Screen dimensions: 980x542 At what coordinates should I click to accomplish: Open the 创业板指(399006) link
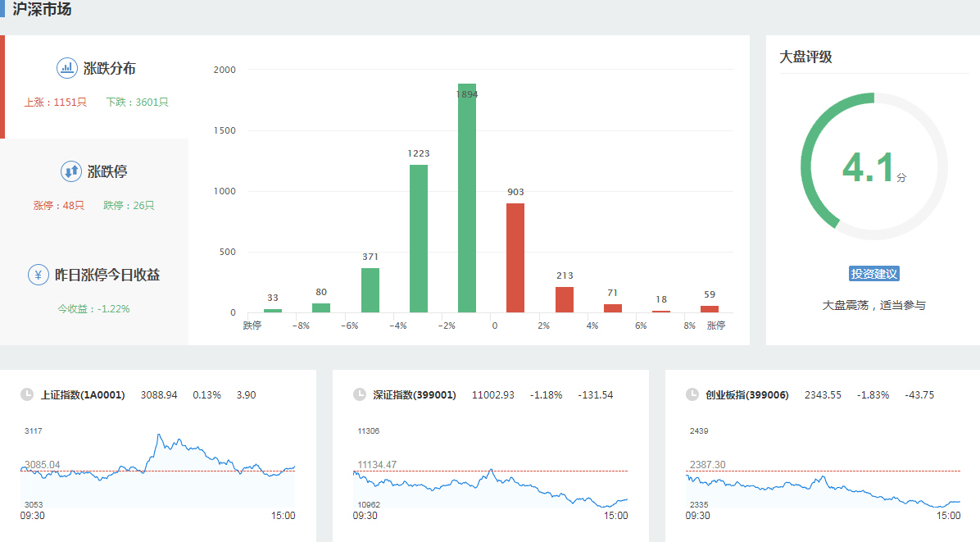coord(747,395)
